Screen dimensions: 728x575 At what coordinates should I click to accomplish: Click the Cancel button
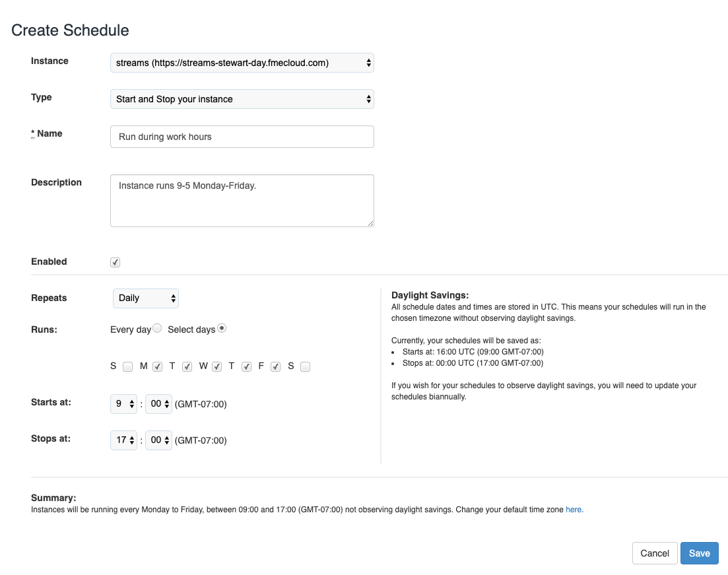pos(655,553)
